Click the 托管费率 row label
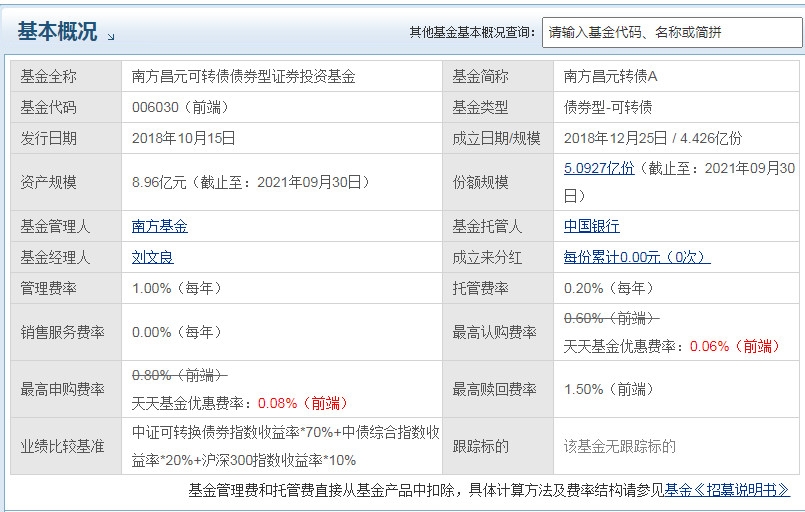The image size is (805, 512). click(x=480, y=288)
